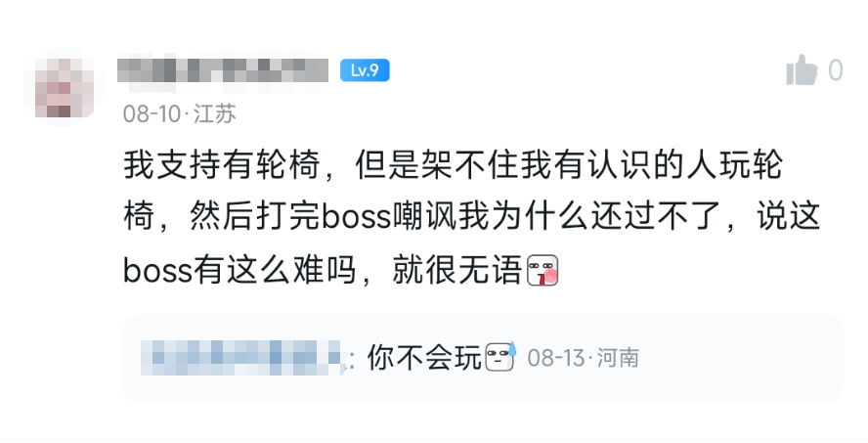Open the blurred commenter username
Image resolution: width=868 pixels, height=443 pixels.
223,70
